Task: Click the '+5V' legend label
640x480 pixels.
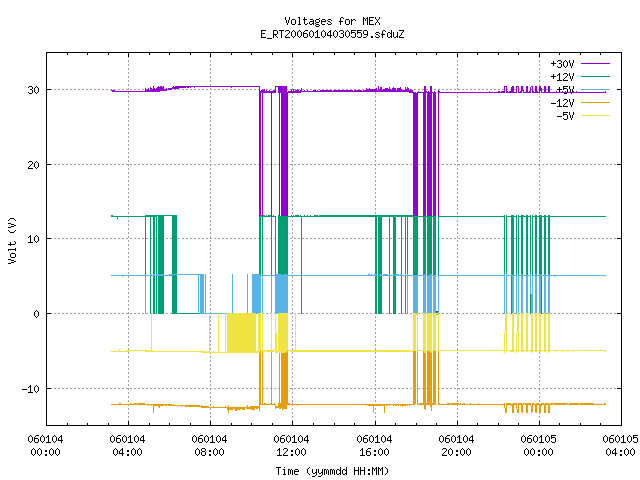Action: tap(565, 90)
